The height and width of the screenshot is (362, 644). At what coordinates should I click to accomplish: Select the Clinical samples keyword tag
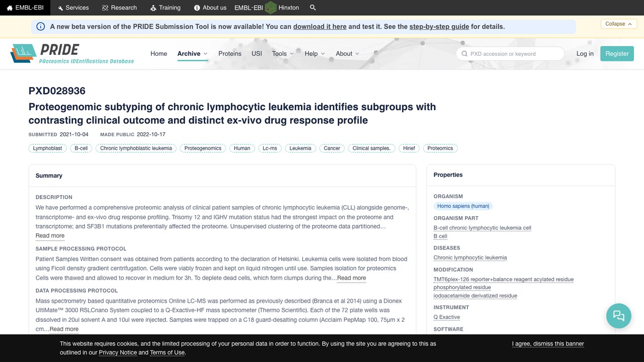click(371, 148)
